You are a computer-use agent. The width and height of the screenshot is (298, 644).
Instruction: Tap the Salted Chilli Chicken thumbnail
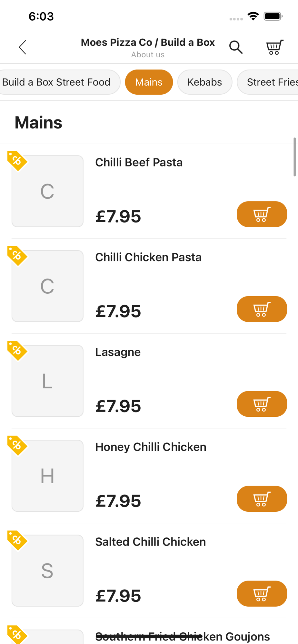[47, 571]
